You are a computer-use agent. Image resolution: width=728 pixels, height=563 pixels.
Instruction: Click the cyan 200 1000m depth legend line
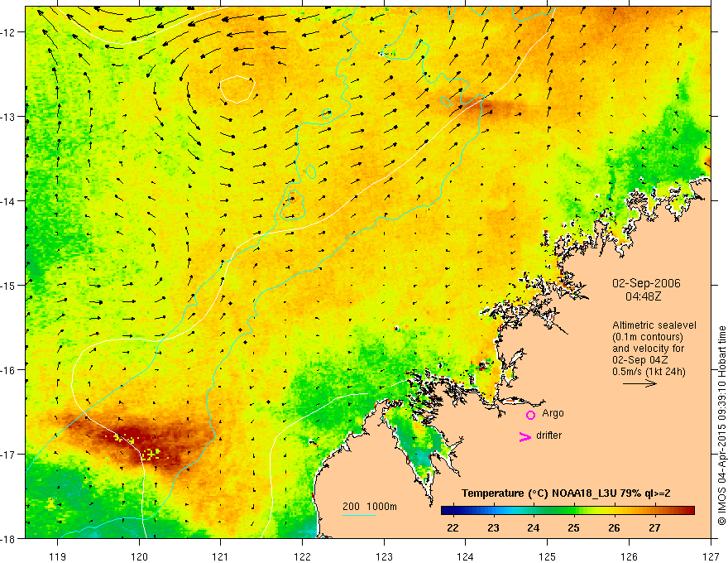(359, 515)
